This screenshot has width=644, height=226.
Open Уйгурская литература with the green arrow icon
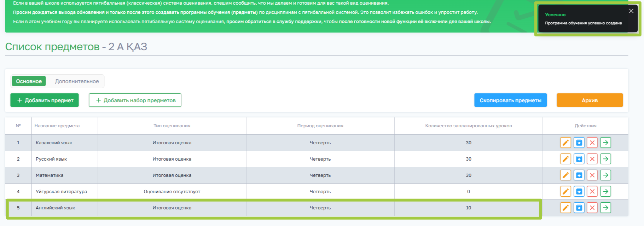coord(605,191)
